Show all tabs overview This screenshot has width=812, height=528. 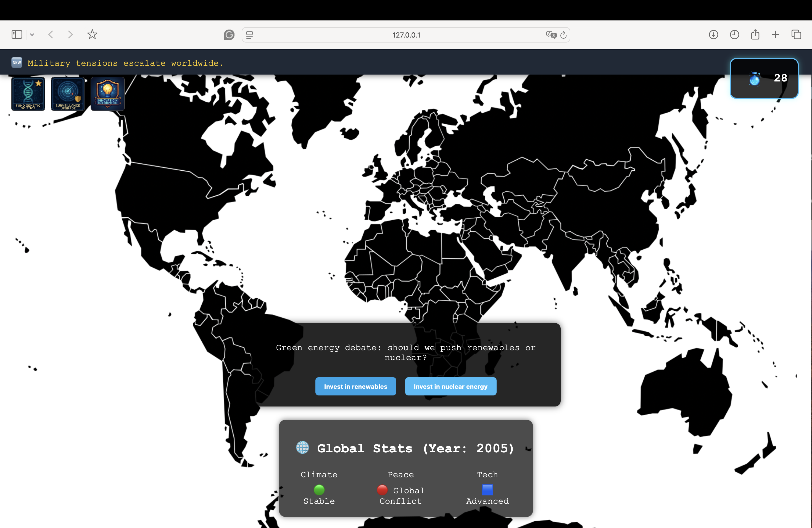[796, 35]
